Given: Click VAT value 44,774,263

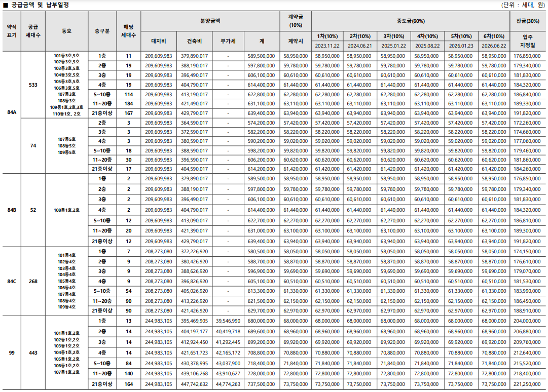Looking at the screenshot, I should tap(228, 384).
